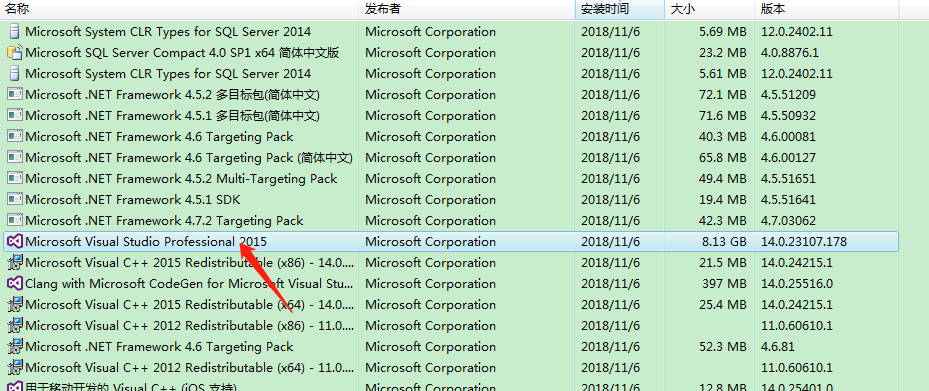The height and width of the screenshot is (391, 929).
Task: Click icon of the 5.61 MB CLR Types entry
Action: click(x=14, y=73)
